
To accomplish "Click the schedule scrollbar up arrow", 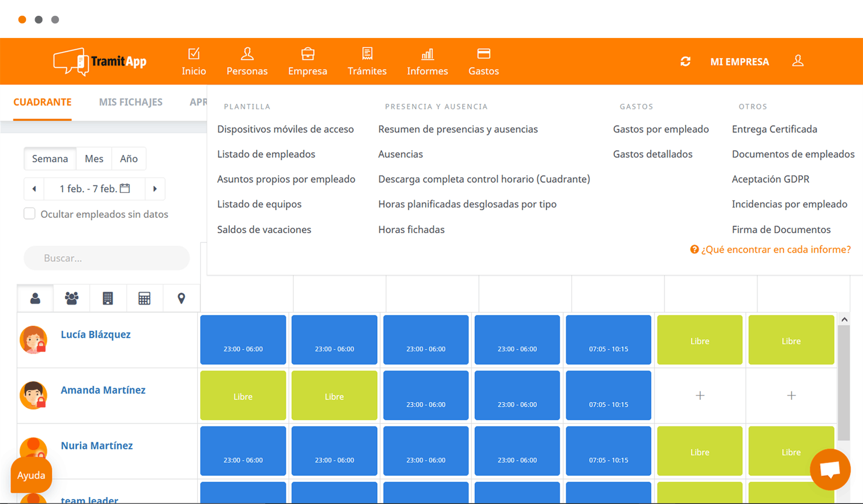I will coord(844,319).
